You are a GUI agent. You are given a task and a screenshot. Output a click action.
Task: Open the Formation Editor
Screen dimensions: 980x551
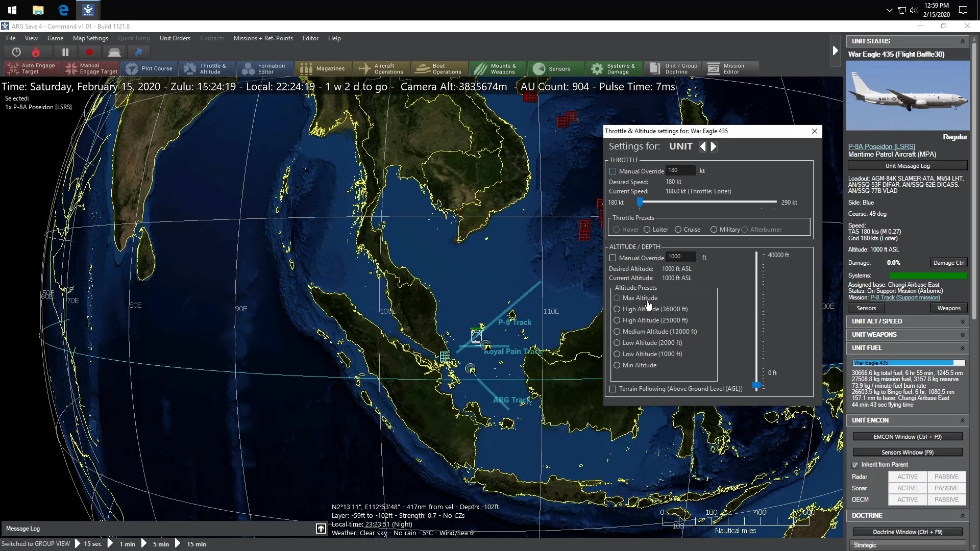point(265,68)
